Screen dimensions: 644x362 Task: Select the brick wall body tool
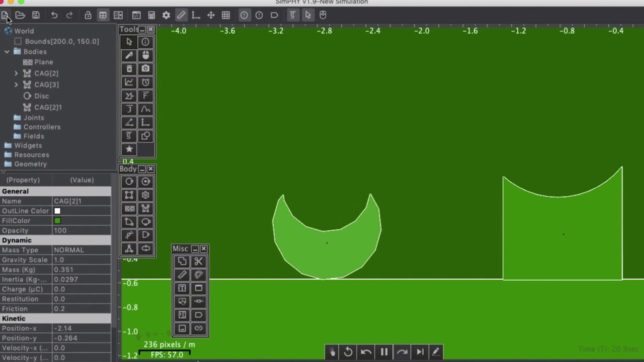point(129,208)
